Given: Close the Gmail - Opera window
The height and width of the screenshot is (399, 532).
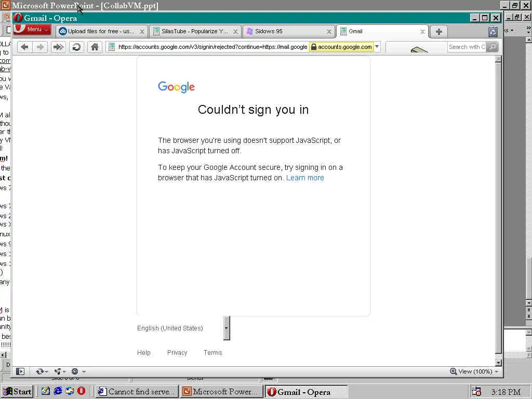Looking at the screenshot, I should tap(496, 18).
